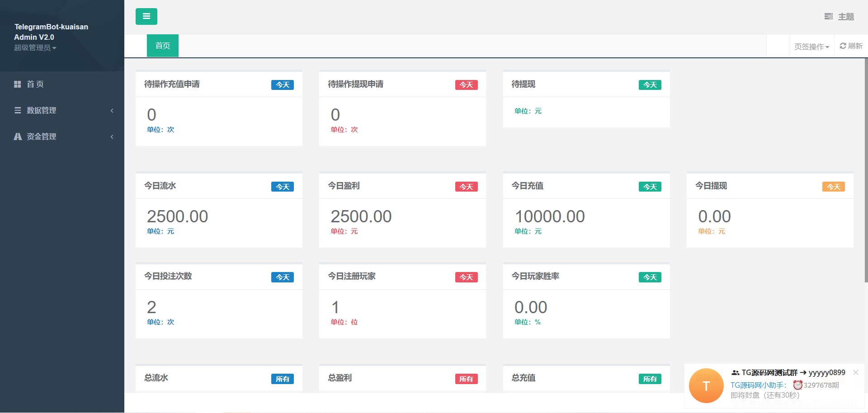Click 今天 badge on 今日提现 card

coord(833,187)
